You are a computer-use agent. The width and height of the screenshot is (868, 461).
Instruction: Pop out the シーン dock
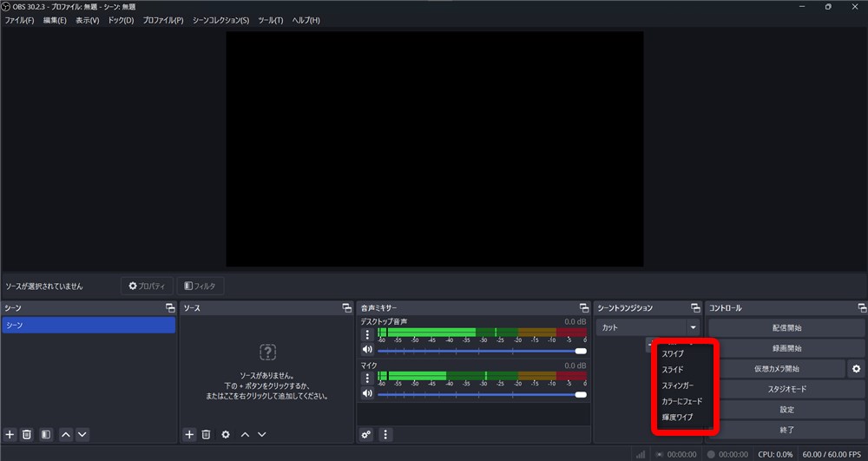coord(170,307)
